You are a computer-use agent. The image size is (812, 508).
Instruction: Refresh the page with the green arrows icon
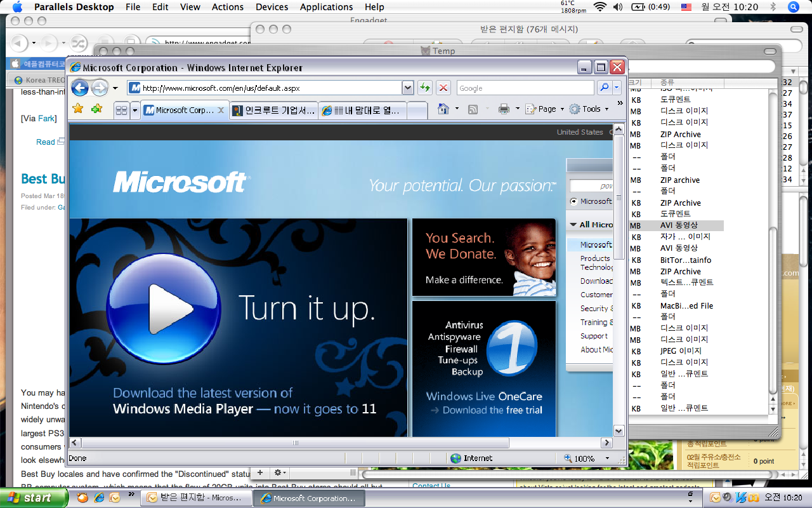coord(424,88)
